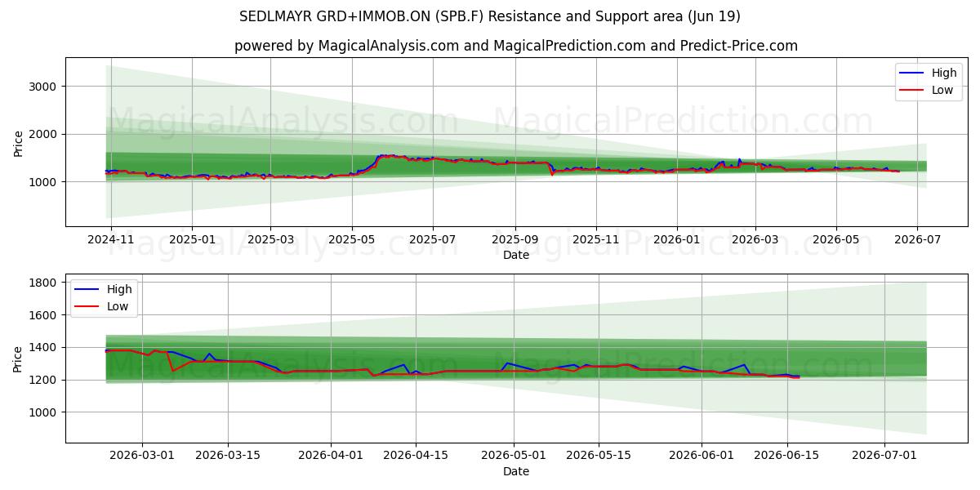
Task: Click the '2025-03' date tick
Action: (x=270, y=238)
